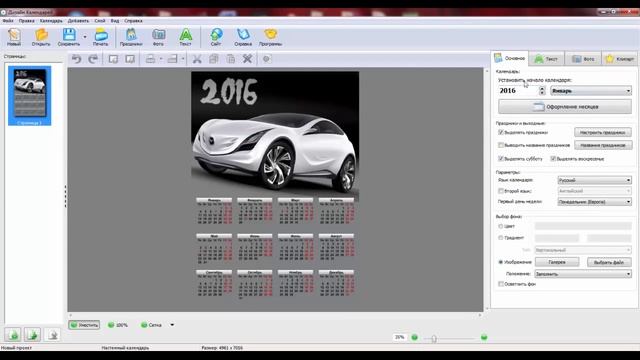Viewport: 640px width, 360px height.
Task: Click the second align icon in edit toolbar
Action: click(172, 59)
